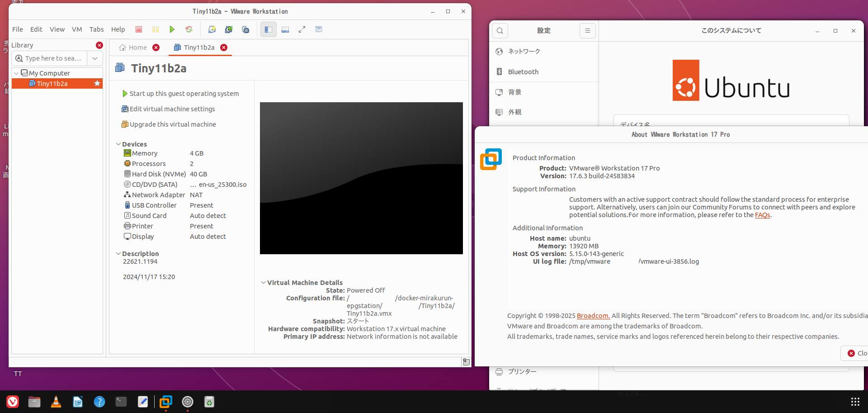Collapse the My Computer tree node
This screenshot has width=868, height=413.
pyautogui.click(x=16, y=73)
